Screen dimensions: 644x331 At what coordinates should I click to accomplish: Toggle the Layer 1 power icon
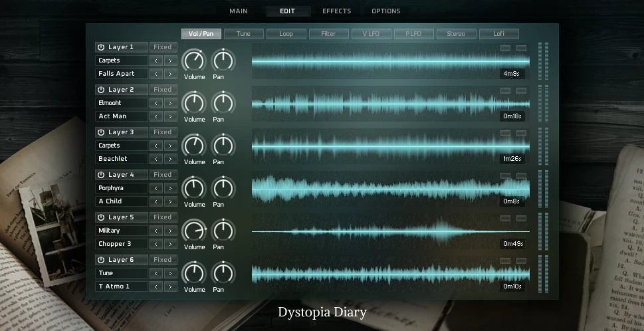pyautogui.click(x=101, y=47)
